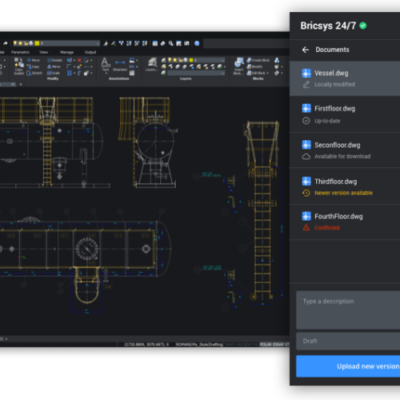Toggle the layer freeze sun in top toolbar
The width and height of the screenshot is (400, 400).
coord(20,43)
